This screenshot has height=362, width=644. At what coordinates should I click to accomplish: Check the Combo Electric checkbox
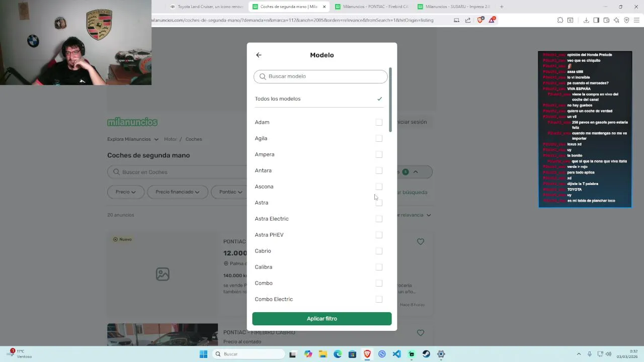click(379, 299)
